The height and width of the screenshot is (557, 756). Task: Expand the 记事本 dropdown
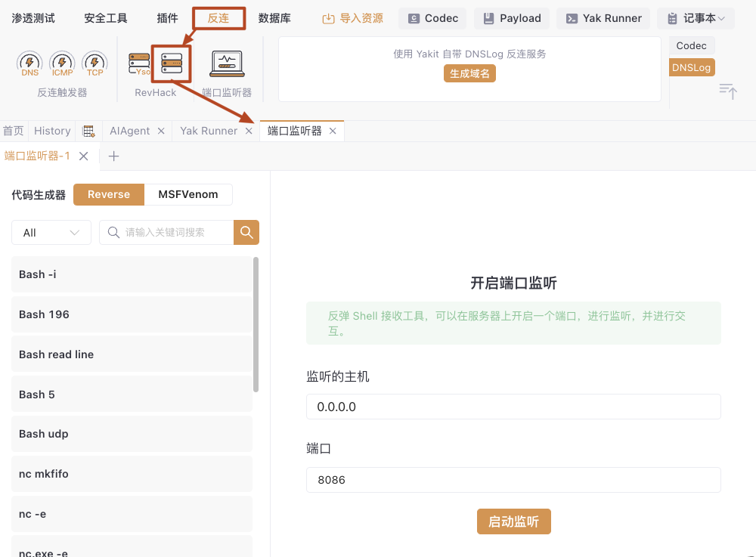[x=696, y=18]
